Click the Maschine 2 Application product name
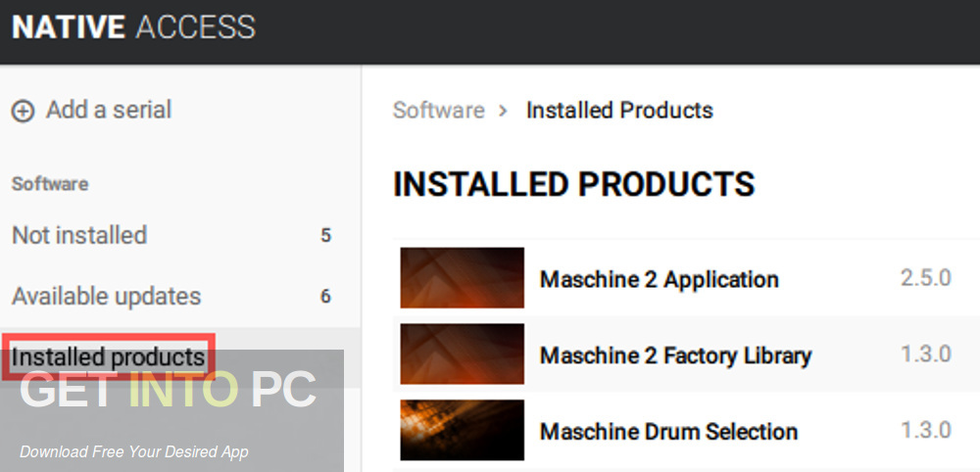Screen dimensions: 980x472 point(660,280)
